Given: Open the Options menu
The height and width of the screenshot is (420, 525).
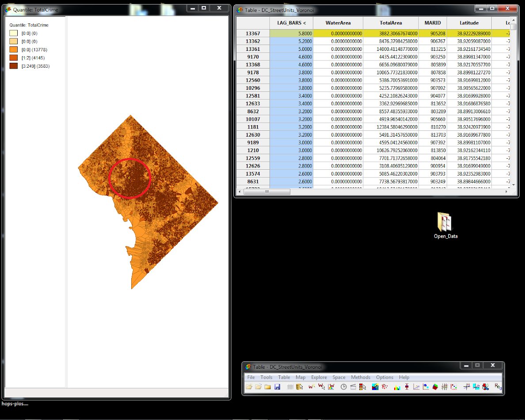Looking at the screenshot, I should point(384,377).
